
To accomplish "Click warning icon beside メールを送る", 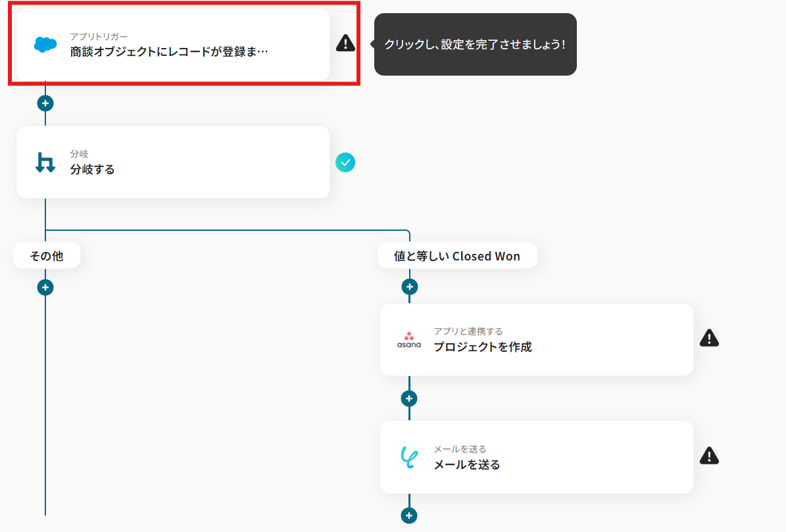I will tap(709, 456).
